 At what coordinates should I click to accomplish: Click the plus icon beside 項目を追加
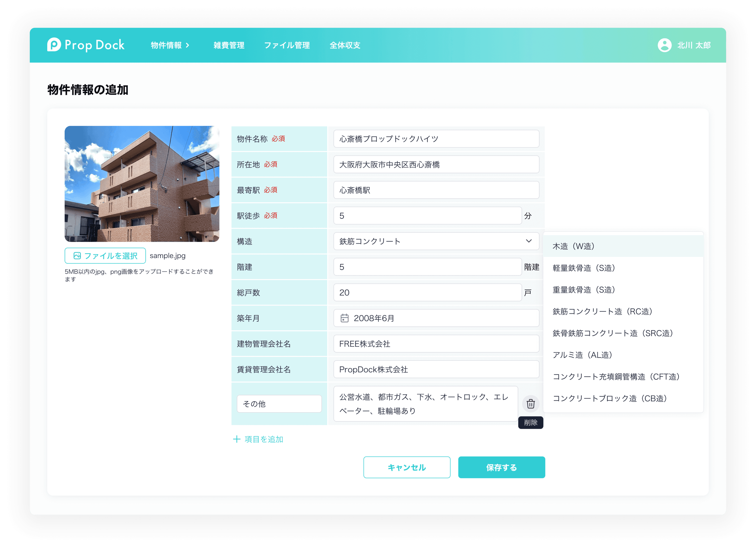point(236,439)
